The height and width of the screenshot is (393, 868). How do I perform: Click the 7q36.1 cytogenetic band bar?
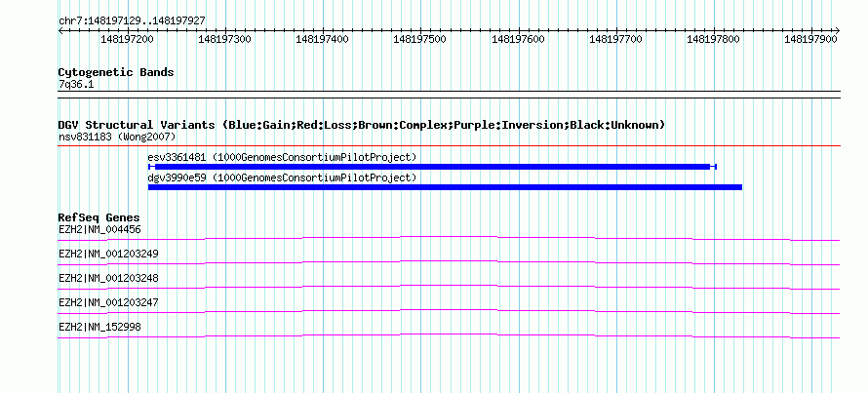click(x=449, y=94)
